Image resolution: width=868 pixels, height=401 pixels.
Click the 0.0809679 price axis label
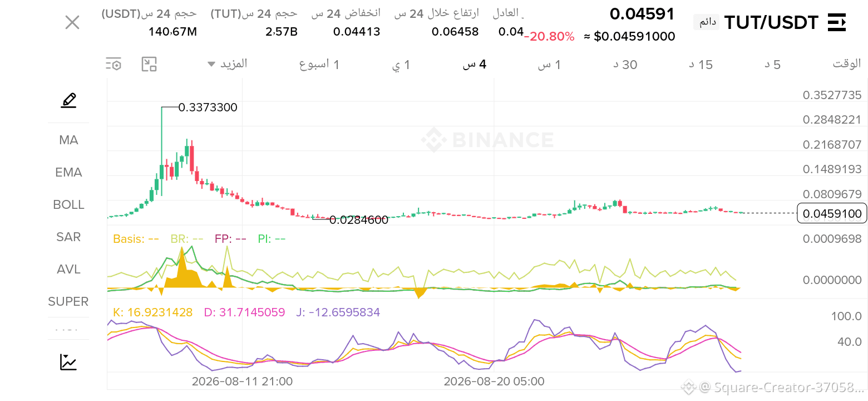coord(832,194)
